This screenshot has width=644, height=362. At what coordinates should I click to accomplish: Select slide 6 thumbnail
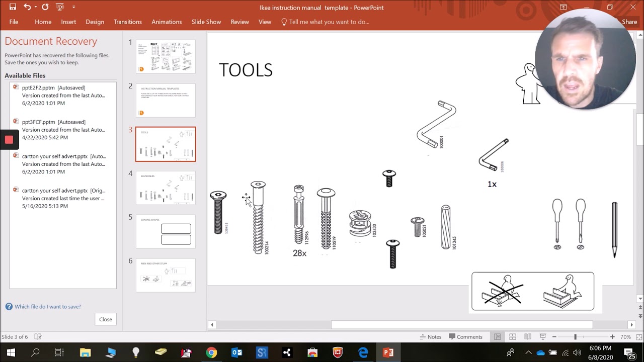(x=166, y=276)
